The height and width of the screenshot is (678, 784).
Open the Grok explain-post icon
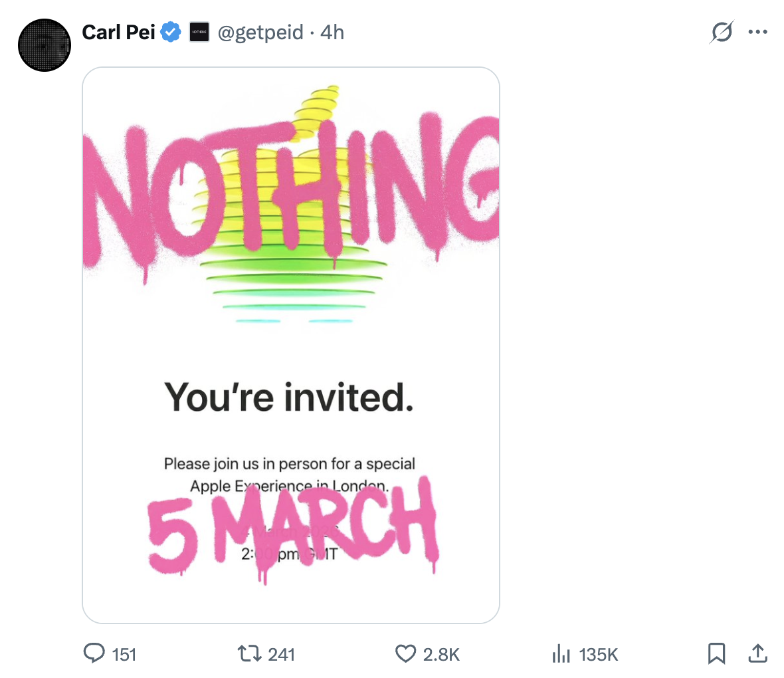[x=722, y=32]
